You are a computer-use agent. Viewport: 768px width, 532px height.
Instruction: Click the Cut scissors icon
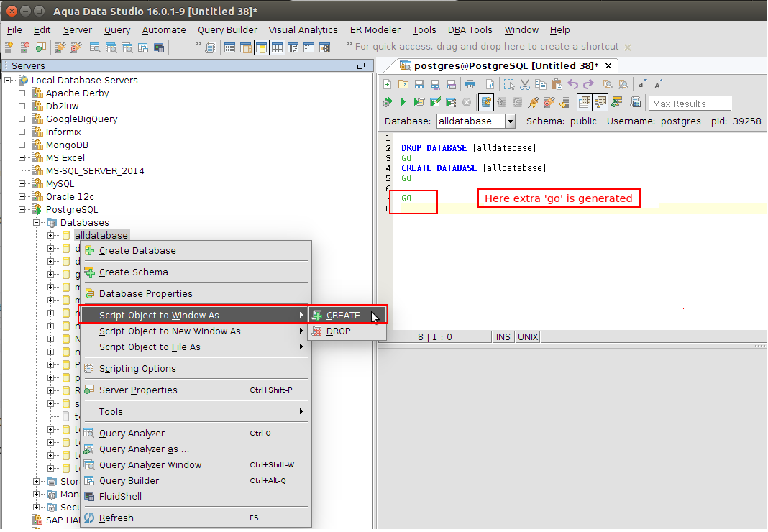coord(524,84)
